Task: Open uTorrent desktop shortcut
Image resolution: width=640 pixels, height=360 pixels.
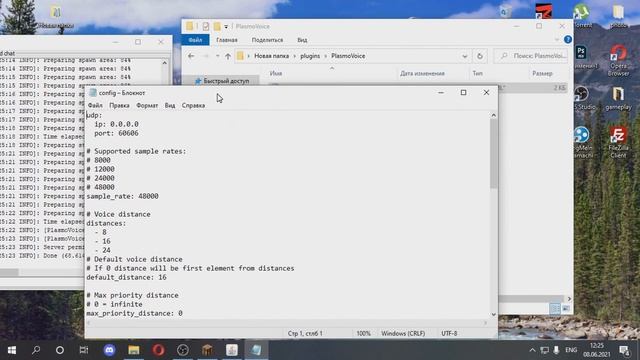Action: (x=582, y=15)
